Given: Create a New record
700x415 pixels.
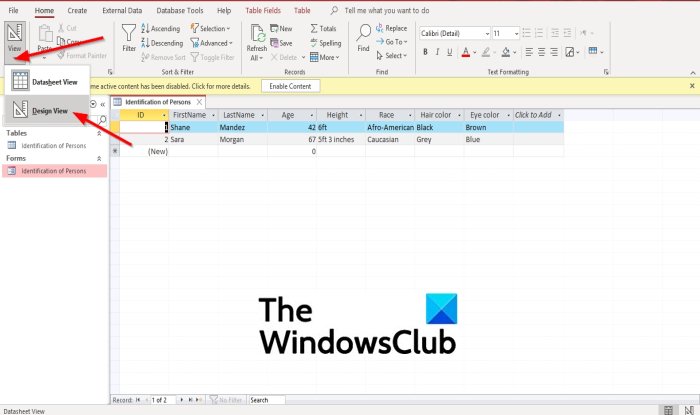Looking at the screenshot, I should click(281, 29).
